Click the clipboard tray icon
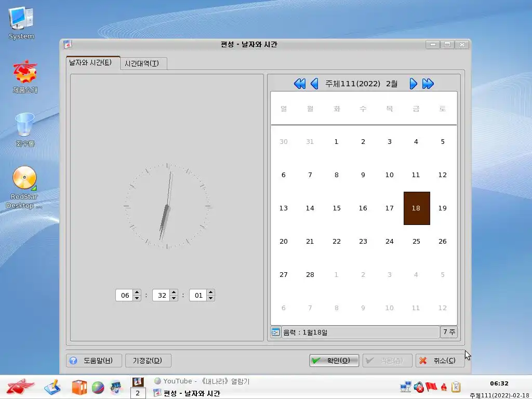The width and height of the screenshot is (532, 399). tap(456, 387)
